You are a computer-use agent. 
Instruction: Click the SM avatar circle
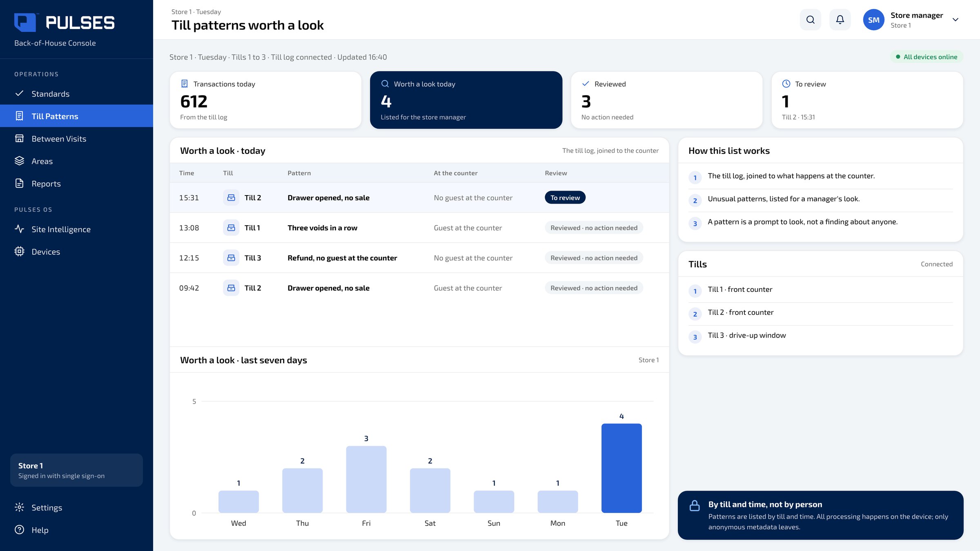click(873, 20)
